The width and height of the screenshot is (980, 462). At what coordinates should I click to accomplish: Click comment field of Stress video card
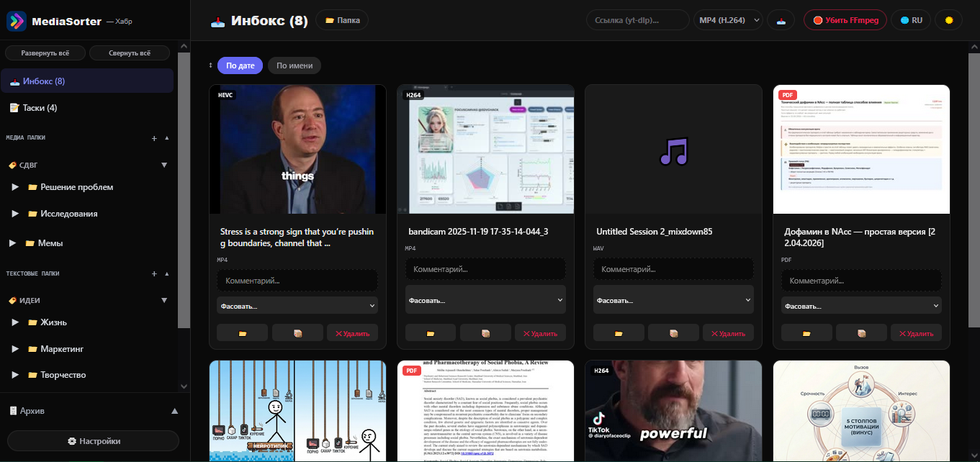[297, 281]
